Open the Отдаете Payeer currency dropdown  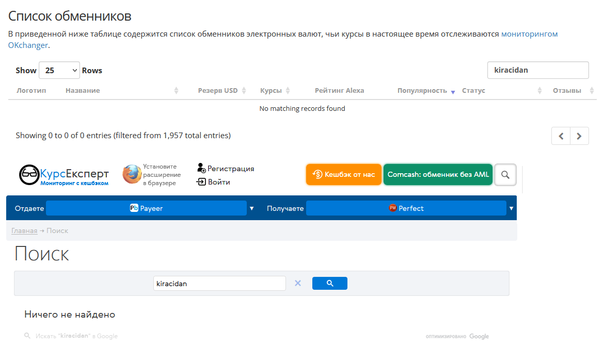point(146,208)
